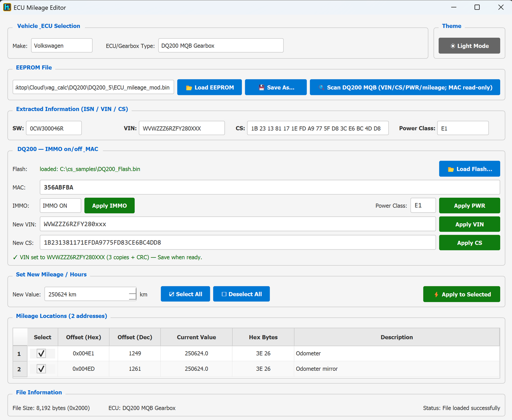Click the Deselect All button
The height and width of the screenshot is (420, 512).
[241, 294]
